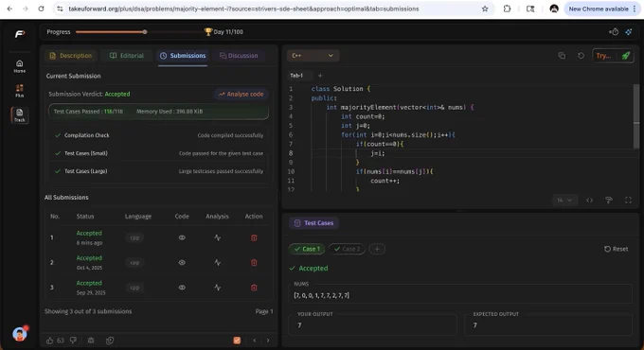The image size is (644, 350).
Task: Go to the next problem arrow
Action: 268,341
